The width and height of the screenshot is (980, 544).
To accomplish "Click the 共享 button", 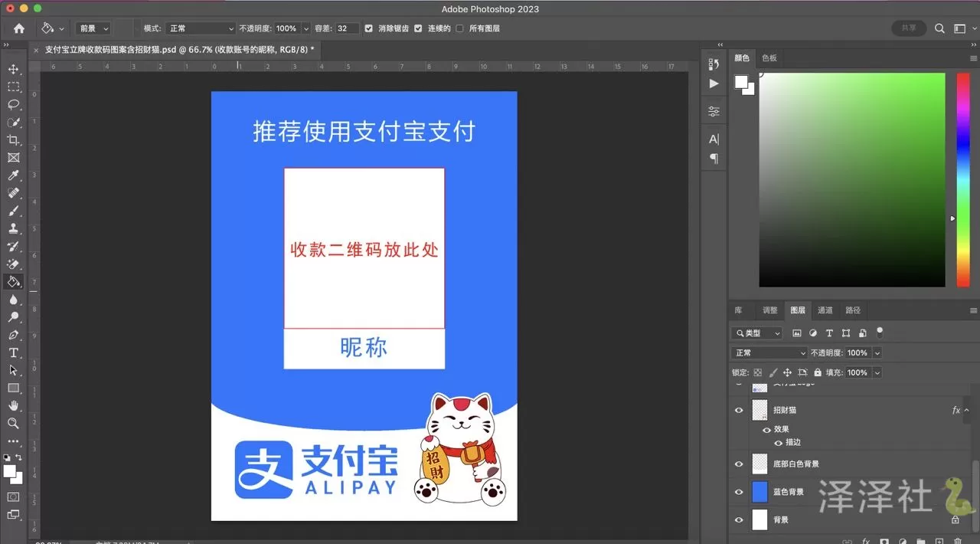I will pyautogui.click(x=908, y=28).
